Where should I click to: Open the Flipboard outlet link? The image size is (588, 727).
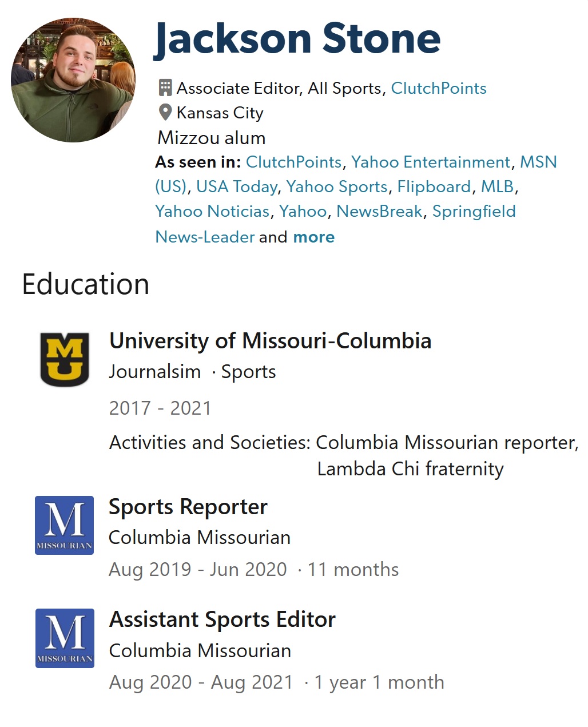point(434,187)
